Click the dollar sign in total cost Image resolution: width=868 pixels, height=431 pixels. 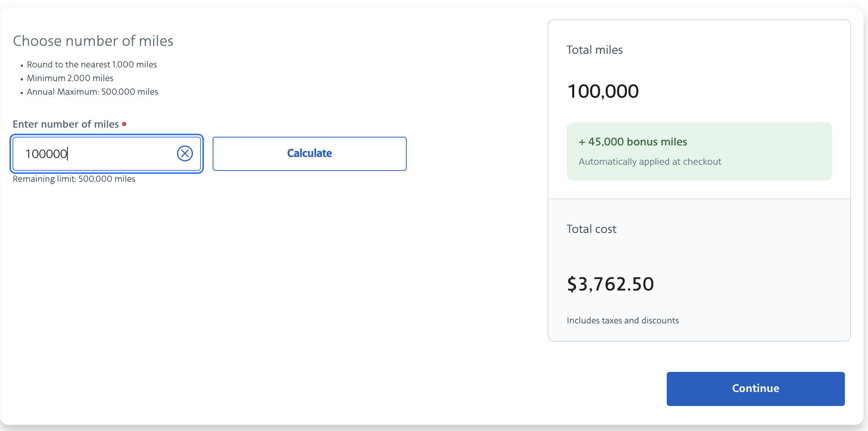(x=572, y=284)
